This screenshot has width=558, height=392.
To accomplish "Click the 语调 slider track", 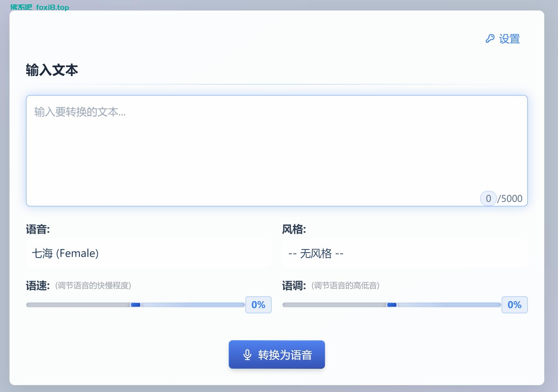I will tap(337, 305).
